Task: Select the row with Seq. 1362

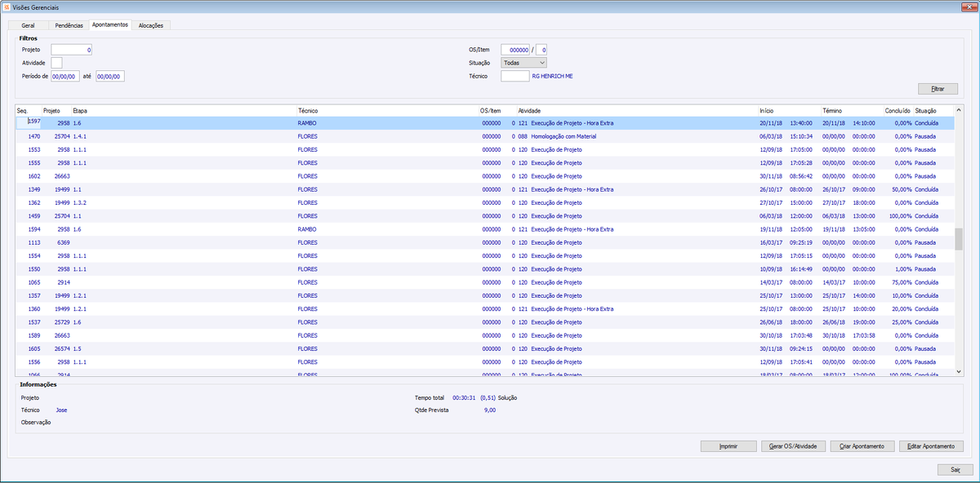Action: click(485, 202)
